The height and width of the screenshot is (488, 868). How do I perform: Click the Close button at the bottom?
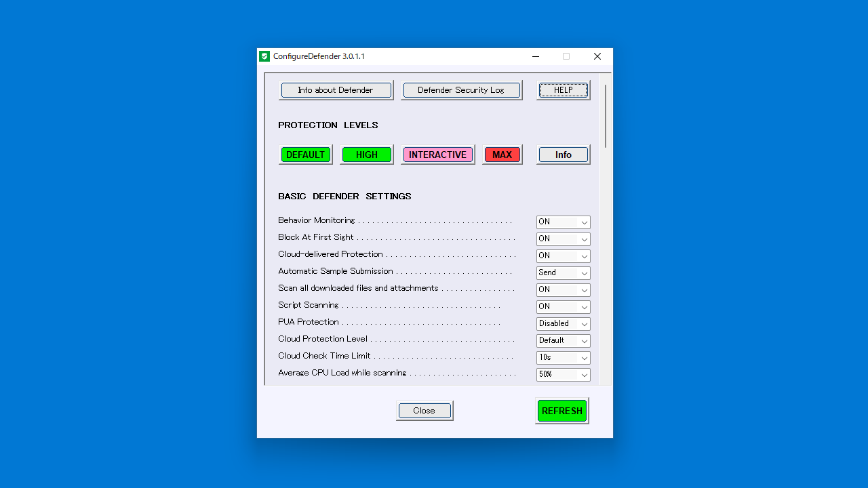pos(425,411)
